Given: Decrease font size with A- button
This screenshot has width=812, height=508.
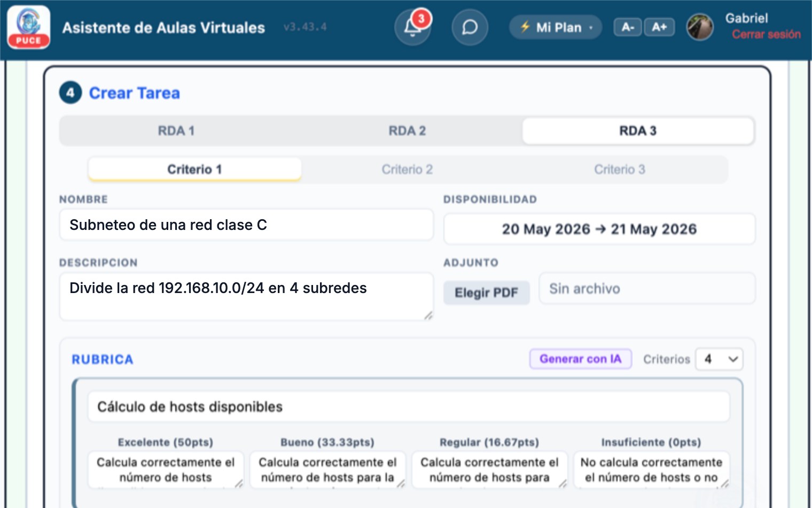Looking at the screenshot, I should (628, 27).
